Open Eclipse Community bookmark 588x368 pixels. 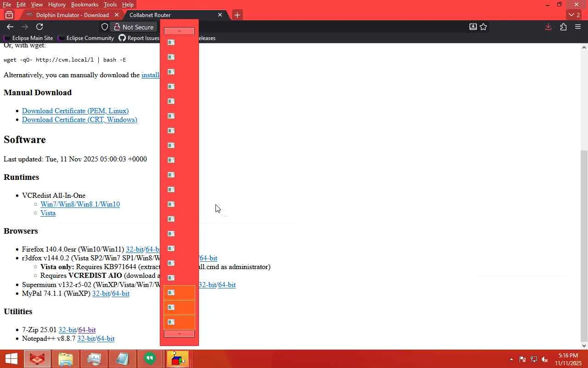point(86,38)
